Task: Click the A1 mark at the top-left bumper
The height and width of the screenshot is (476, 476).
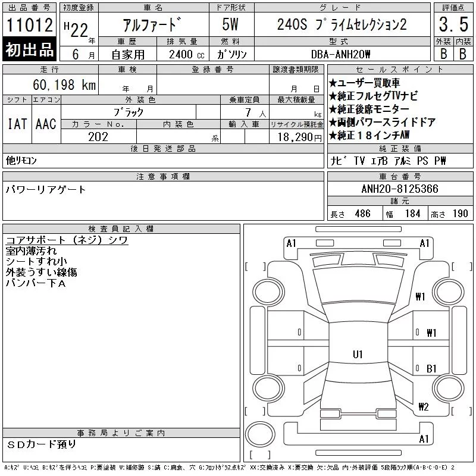Action: [x=291, y=243]
